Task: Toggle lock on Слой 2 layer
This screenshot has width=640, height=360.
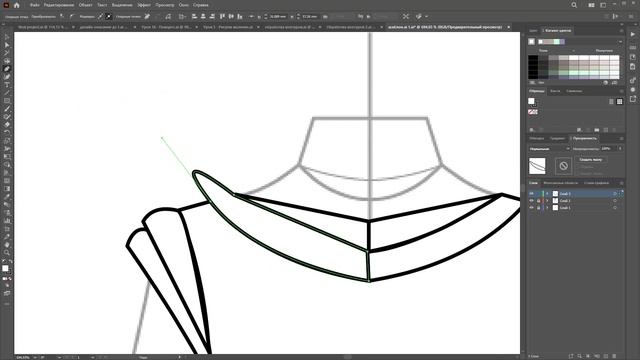Action: (538, 200)
